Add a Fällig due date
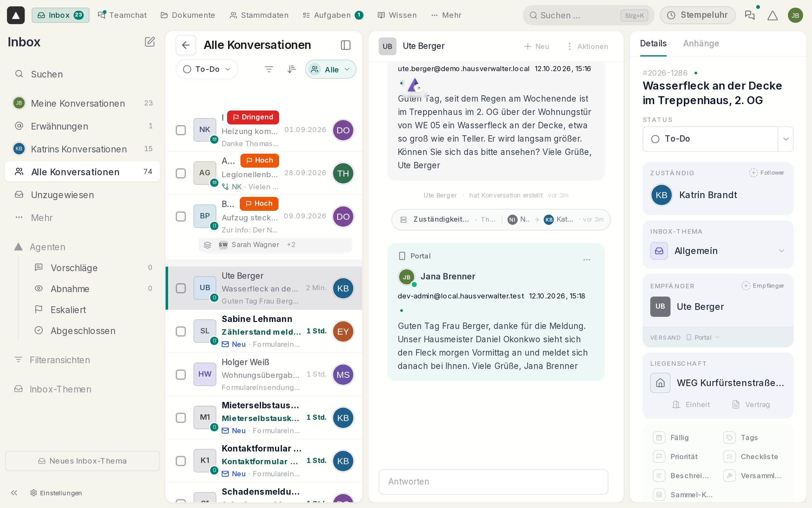 click(x=672, y=438)
